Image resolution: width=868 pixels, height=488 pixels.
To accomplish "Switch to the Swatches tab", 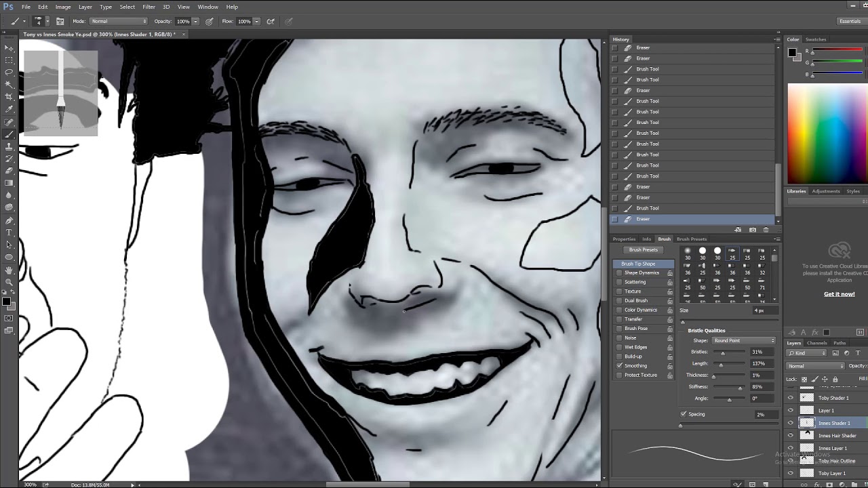I will point(816,39).
